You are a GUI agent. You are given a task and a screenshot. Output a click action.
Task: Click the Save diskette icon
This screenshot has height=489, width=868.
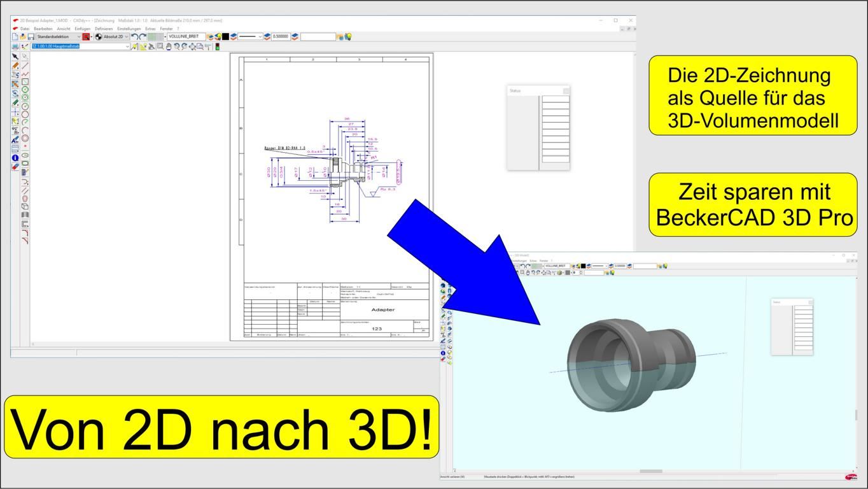[31, 37]
